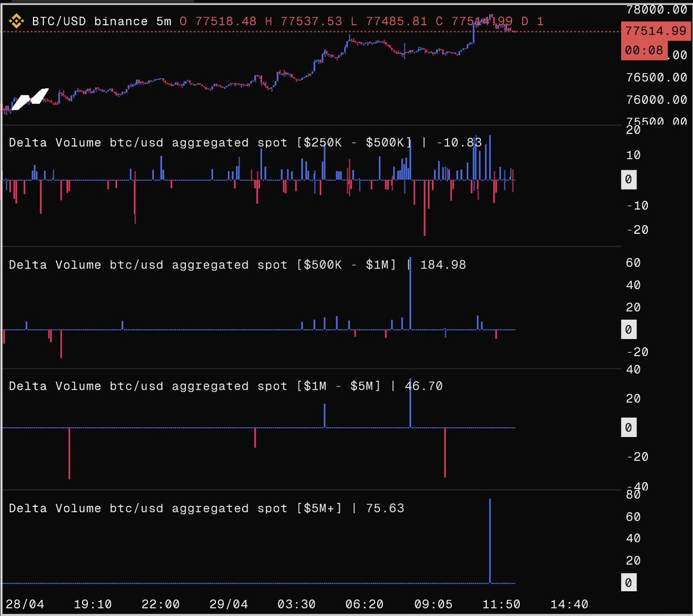Screen dimensions: 693x616
Task: Click the tall blue bar in $5M+ pane
Action: (490, 541)
